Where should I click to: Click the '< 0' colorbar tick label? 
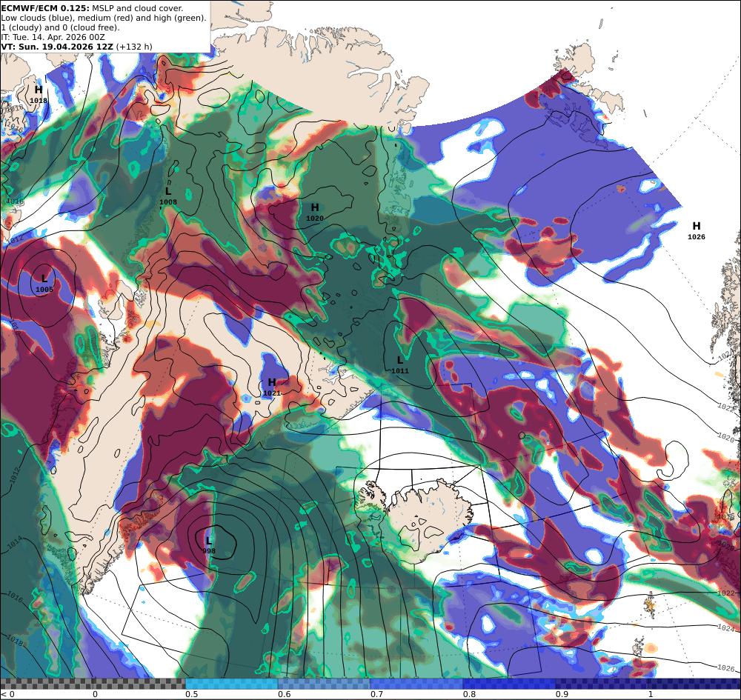pos(7,694)
